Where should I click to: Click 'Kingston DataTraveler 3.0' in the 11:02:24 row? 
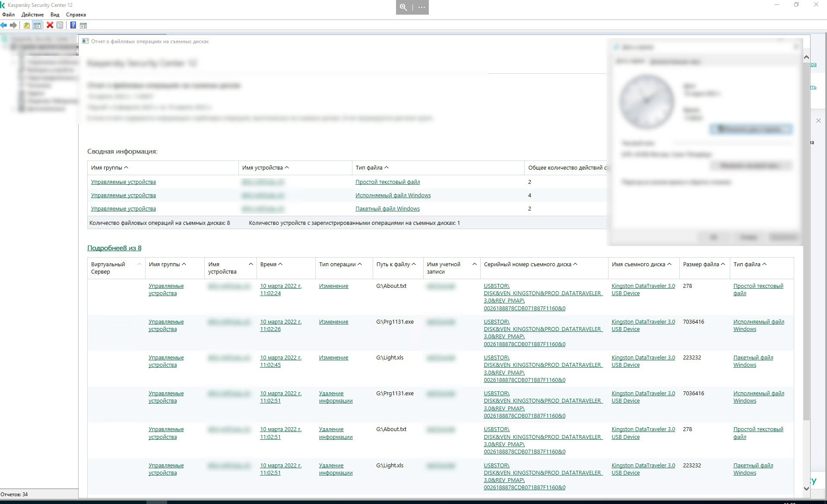point(643,290)
